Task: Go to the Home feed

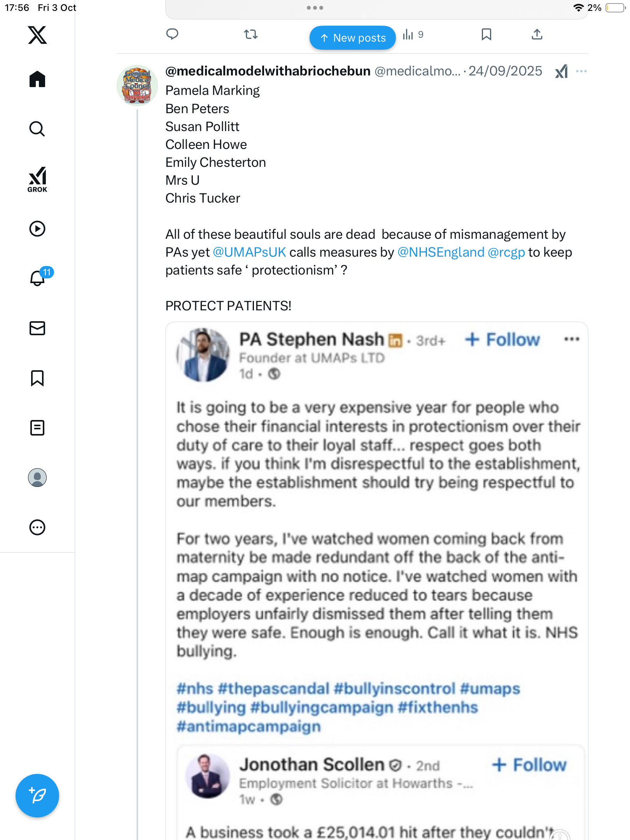Action: click(37, 79)
